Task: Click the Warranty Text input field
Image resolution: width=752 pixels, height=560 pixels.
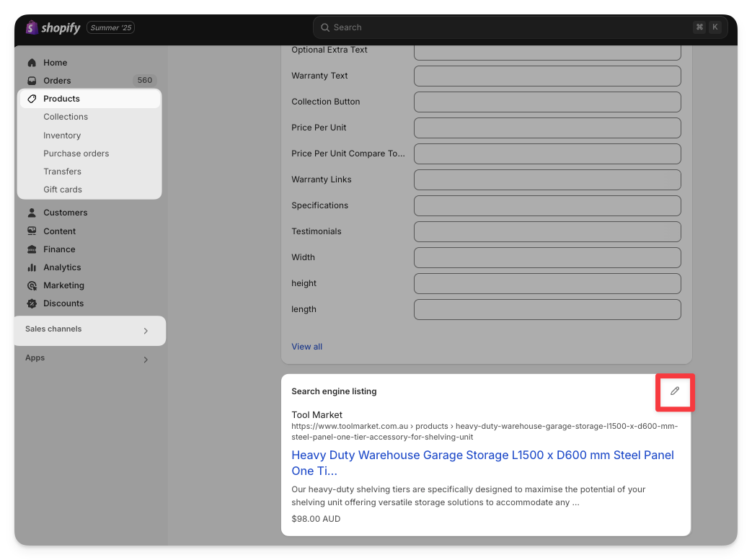Action: [547, 76]
